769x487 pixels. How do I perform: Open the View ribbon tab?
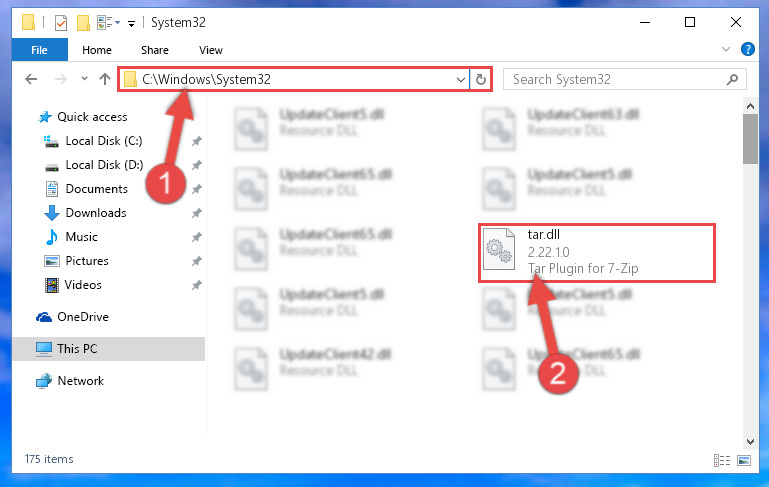point(211,50)
